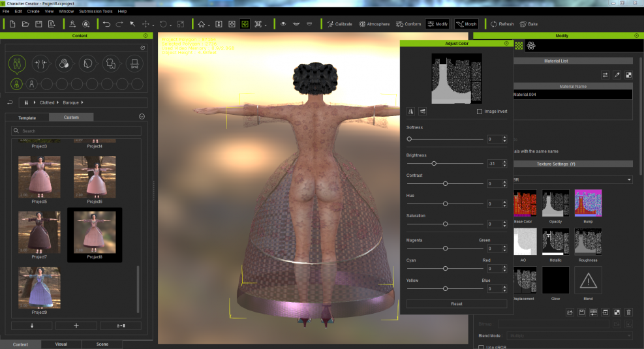Click the horizontal flip icon in Adjust Color

tap(411, 112)
